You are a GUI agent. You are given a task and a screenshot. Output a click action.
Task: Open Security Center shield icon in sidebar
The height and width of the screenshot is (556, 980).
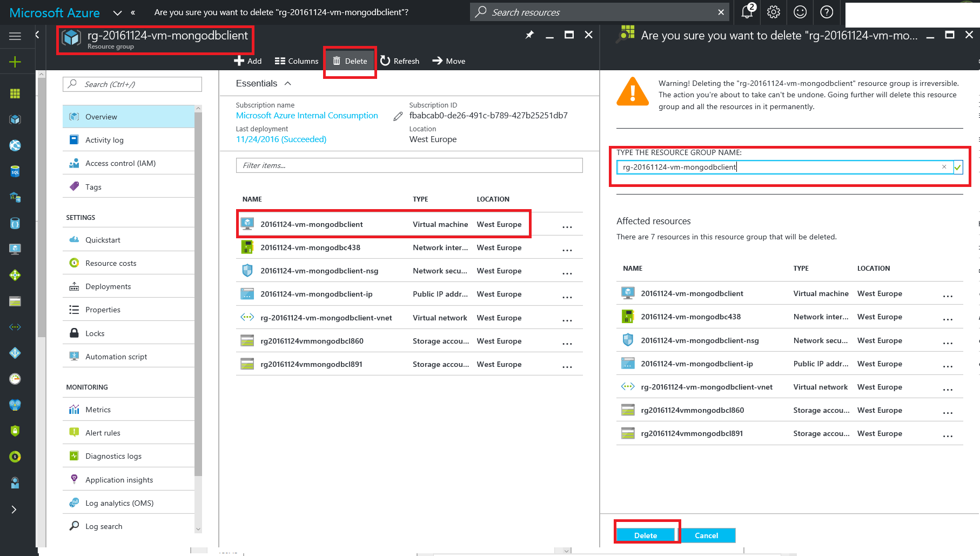click(x=15, y=431)
